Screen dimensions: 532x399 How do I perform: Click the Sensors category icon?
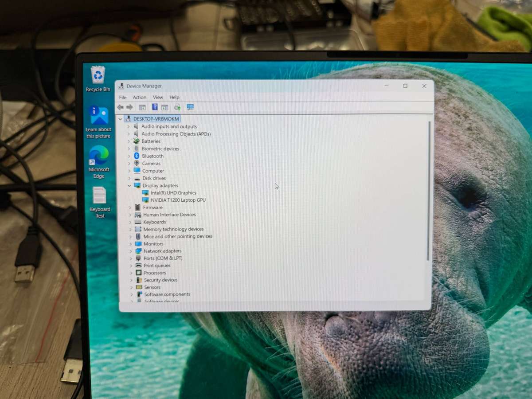coord(139,287)
